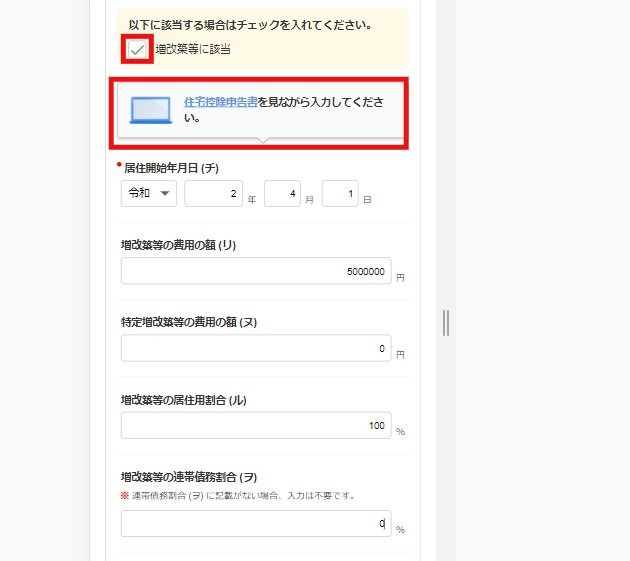Screen dimensions: 630x561
Task: Click the 居住開始年月日 (チ) label
Action: coord(171,168)
